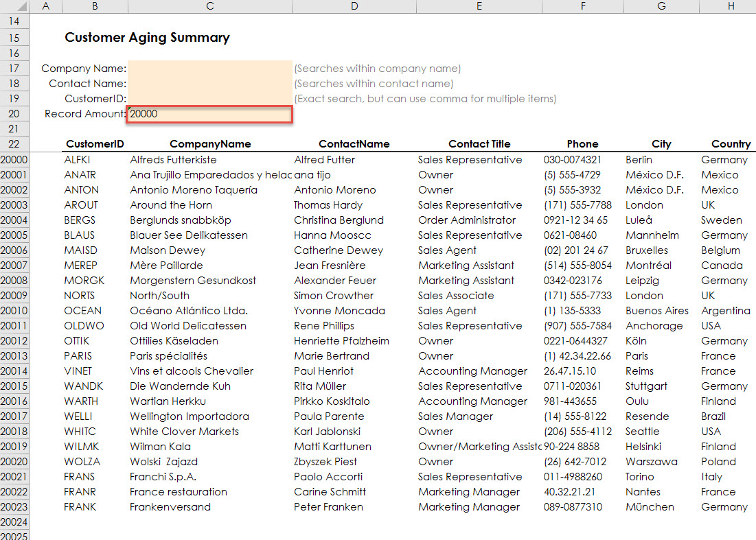Select column D header
Viewport: 756px width, 540px height.
(354, 6)
